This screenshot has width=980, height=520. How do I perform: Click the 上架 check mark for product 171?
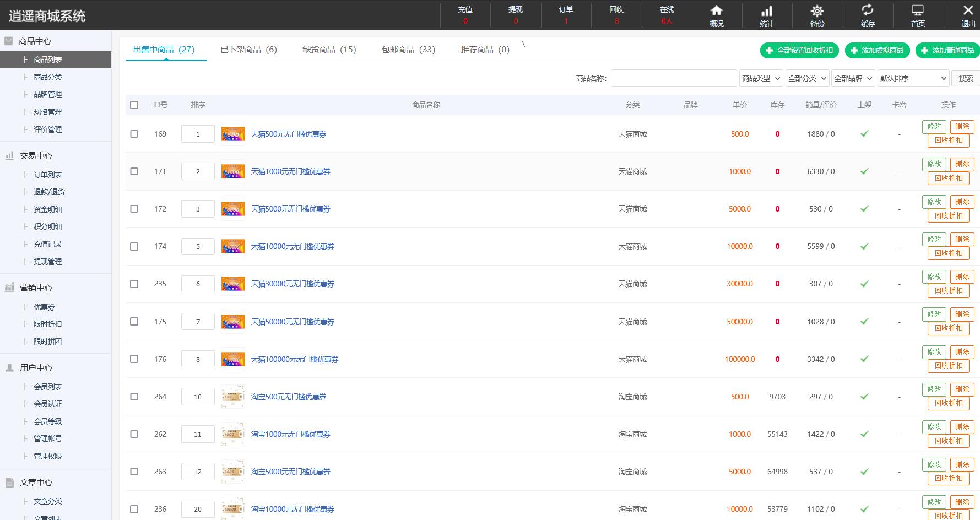pyautogui.click(x=864, y=171)
